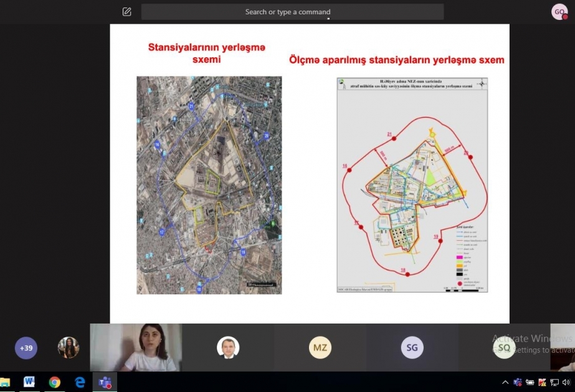The height and width of the screenshot is (392, 575).
Task: Select the SG participant avatar
Action: 412,347
